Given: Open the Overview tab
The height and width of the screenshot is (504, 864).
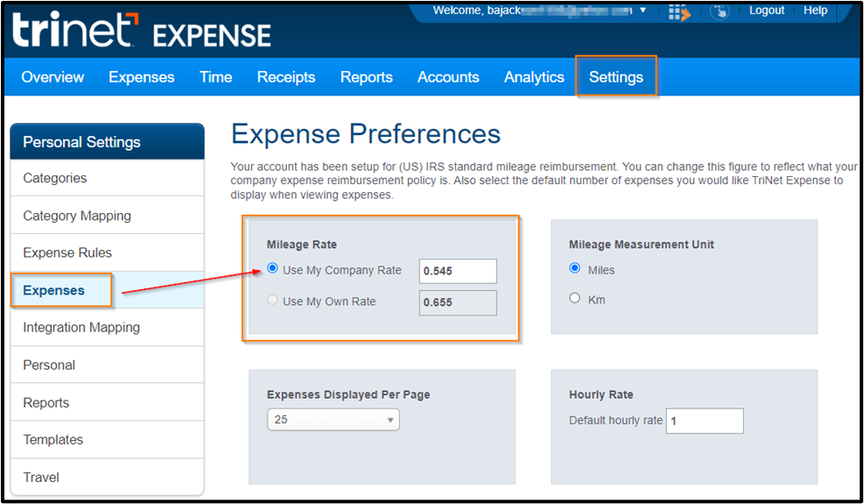Looking at the screenshot, I should (53, 77).
